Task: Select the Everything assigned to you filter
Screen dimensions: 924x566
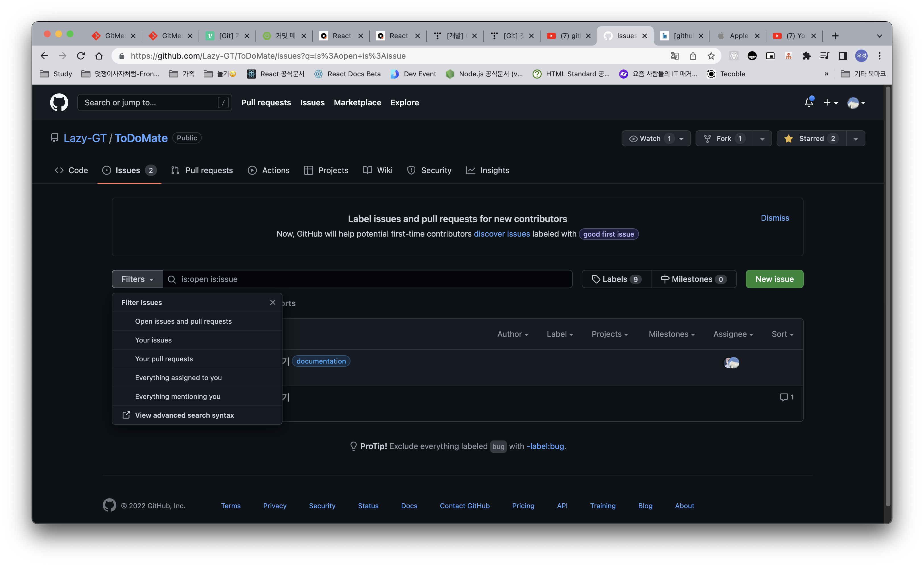Action: [178, 378]
